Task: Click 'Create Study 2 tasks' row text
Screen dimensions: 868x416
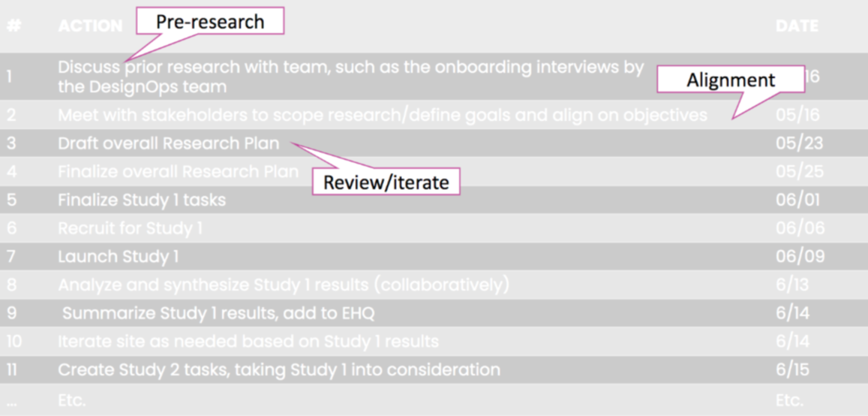Action: pyautogui.click(x=278, y=369)
